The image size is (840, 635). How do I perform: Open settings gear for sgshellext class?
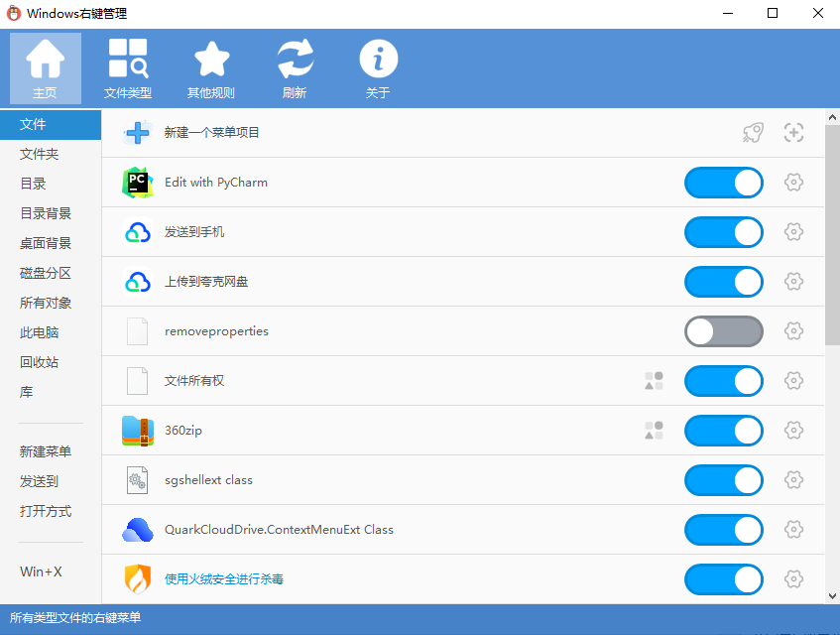tap(793, 480)
